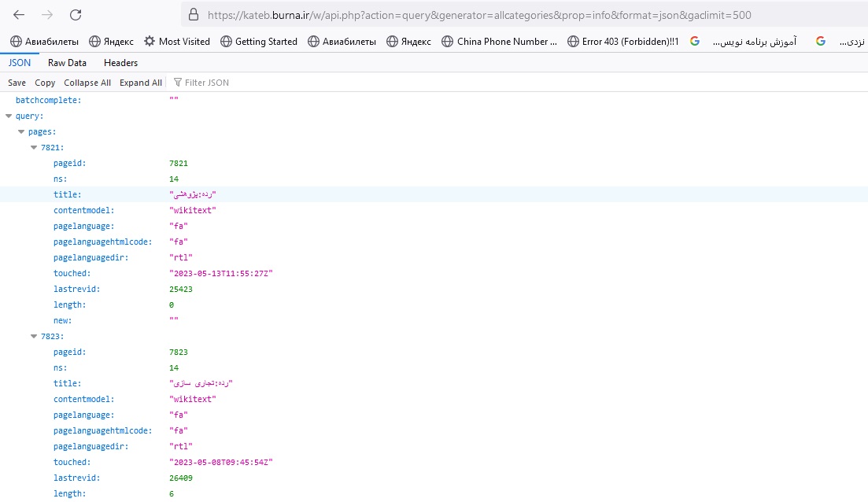Open the Most Visited bookmark
The width and height of the screenshot is (868, 502).
click(176, 42)
